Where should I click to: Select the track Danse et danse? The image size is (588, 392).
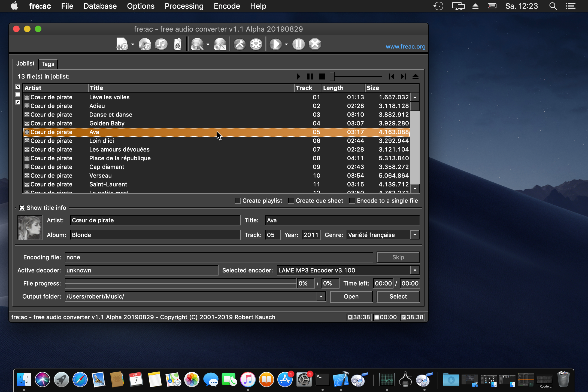(217, 115)
